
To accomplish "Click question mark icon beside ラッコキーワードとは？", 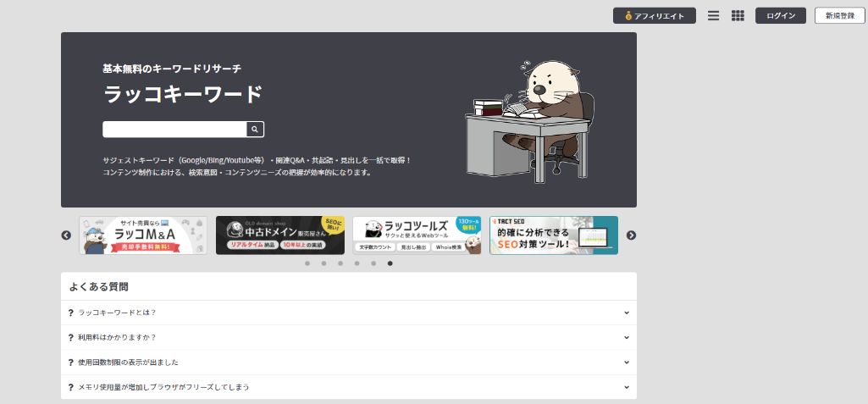I will 71,313.
